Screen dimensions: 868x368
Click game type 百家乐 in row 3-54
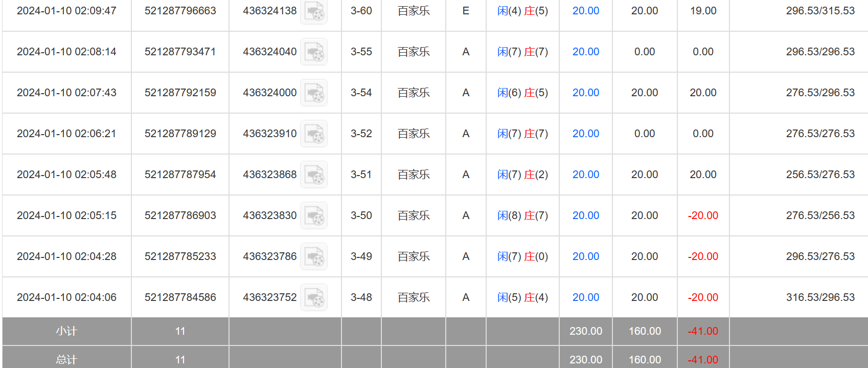coord(414,93)
